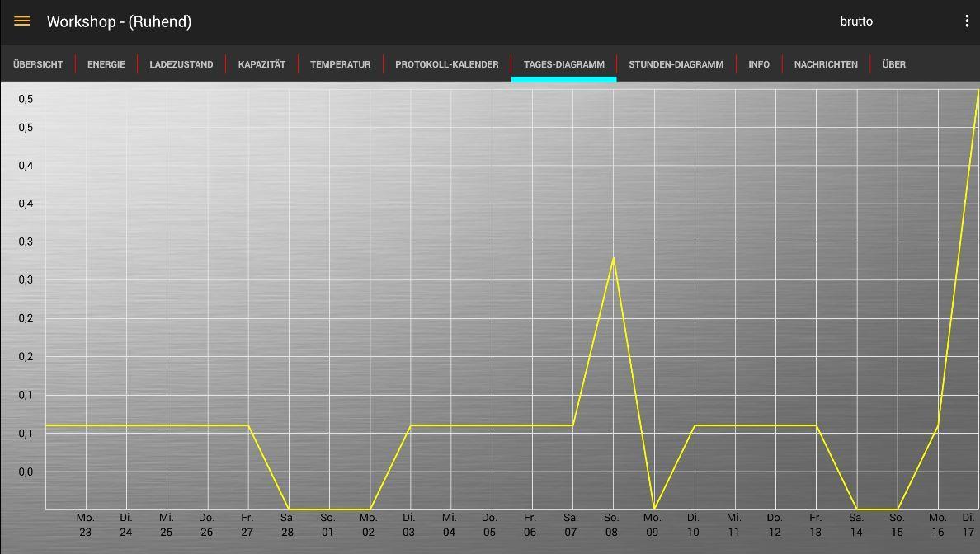Screen dimensions: 980x554
Task: Click the 'Di. 03' axis label
Action: (409, 524)
